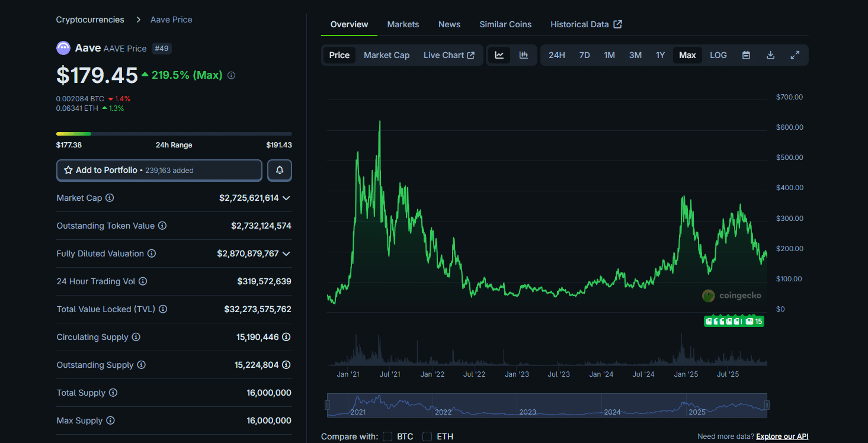Switch to the Markets tab
This screenshot has width=868, height=443.
pos(403,24)
